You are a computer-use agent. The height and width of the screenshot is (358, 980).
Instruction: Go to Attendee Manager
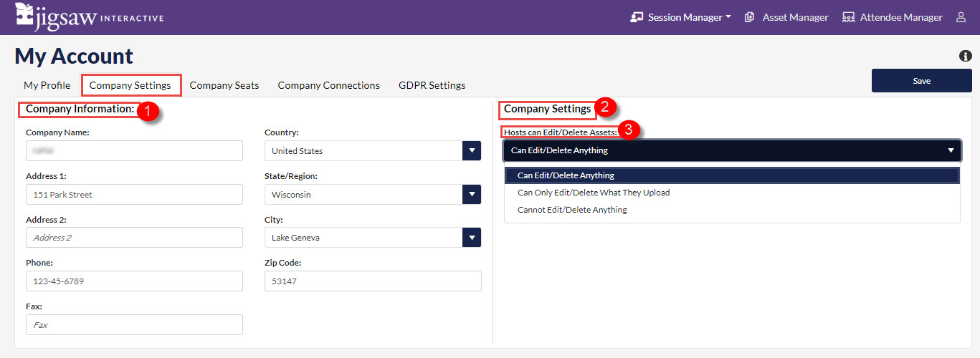pyautogui.click(x=893, y=17)
